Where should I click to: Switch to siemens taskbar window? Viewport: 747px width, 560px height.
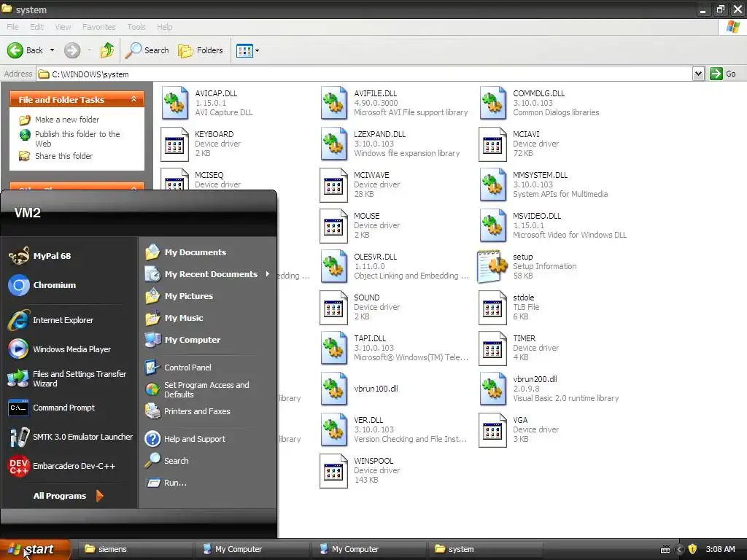(x=133, y=550)
